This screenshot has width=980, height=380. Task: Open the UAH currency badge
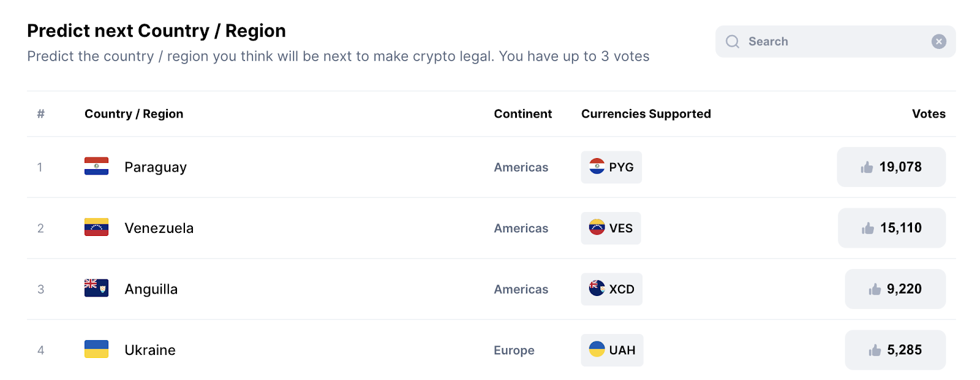coord(612,350)
